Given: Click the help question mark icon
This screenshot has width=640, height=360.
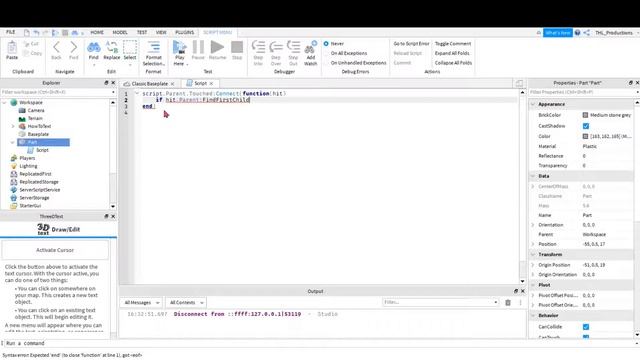Looking at the screenshot, I should 577,33.
